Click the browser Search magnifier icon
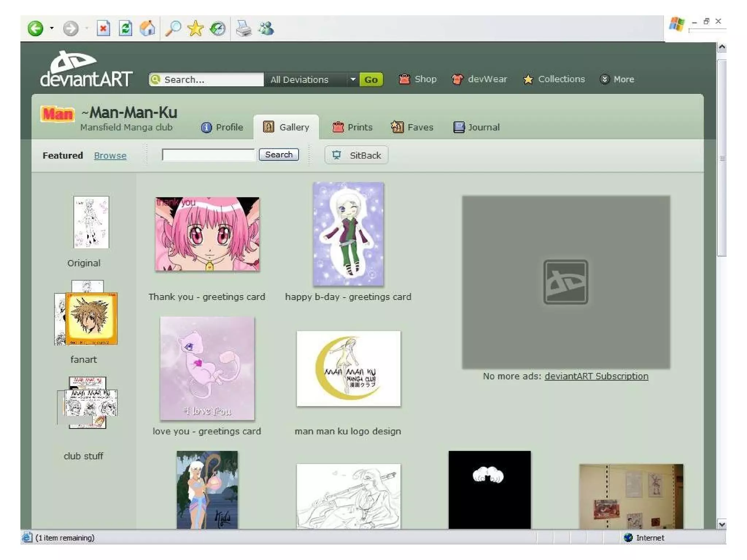 click(x=173, y=28)
